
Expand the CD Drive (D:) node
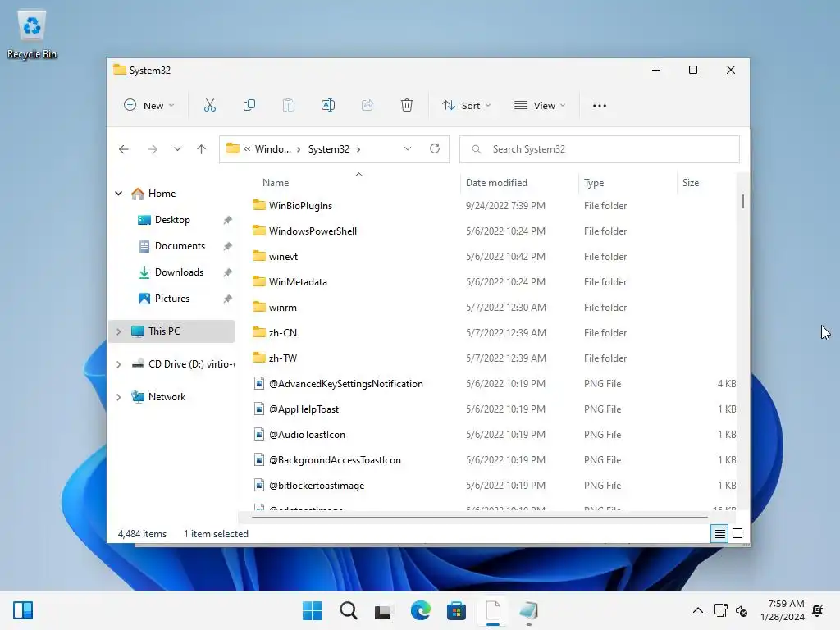(x=118, y=364)
